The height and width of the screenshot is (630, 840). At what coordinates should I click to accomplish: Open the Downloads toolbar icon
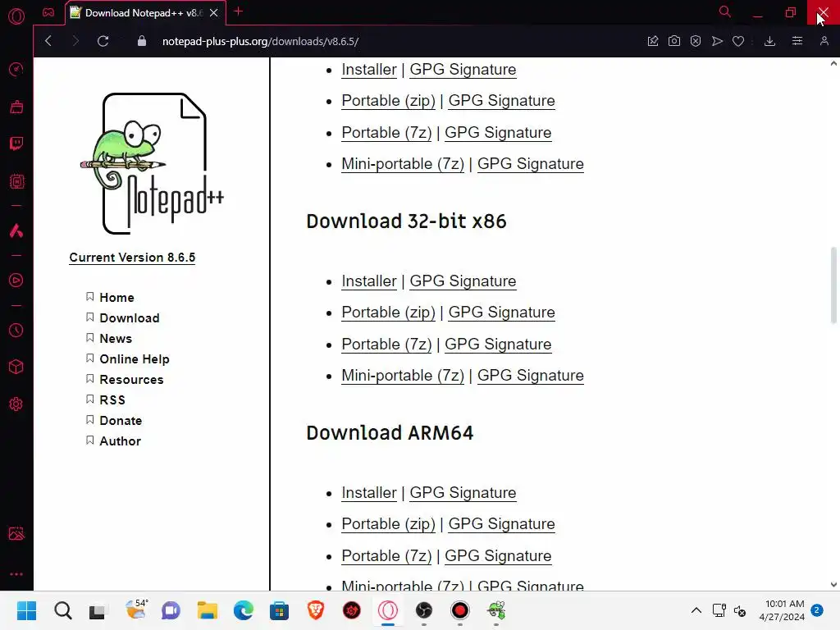(769, 41)
